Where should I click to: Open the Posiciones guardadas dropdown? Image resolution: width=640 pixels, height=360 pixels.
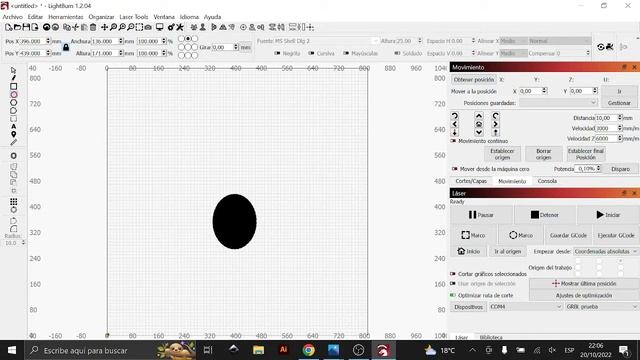click(558, 103)
